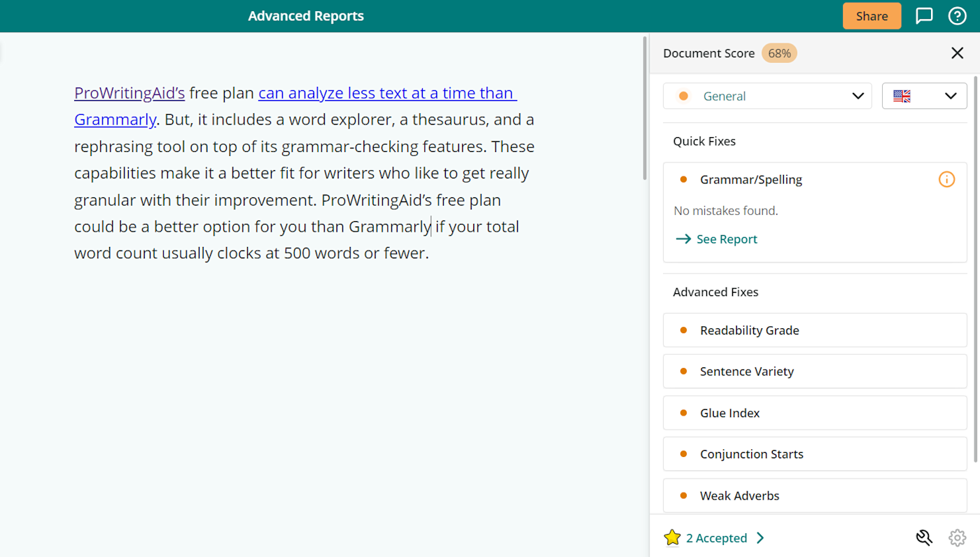980x557 pixels.
Task: Open the help question mark icon
Action: (957, 16)
